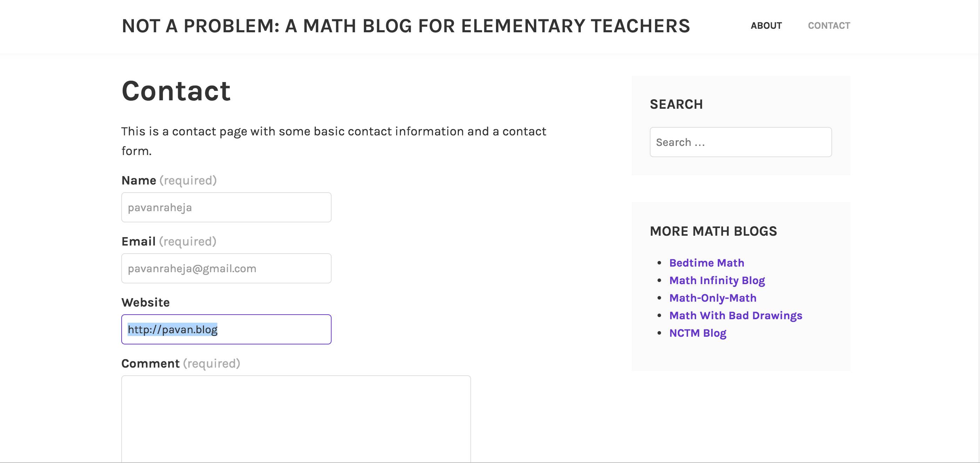Viewport: 980px width, 463px height.
Task: Click the Website field label
Action: 145,302
